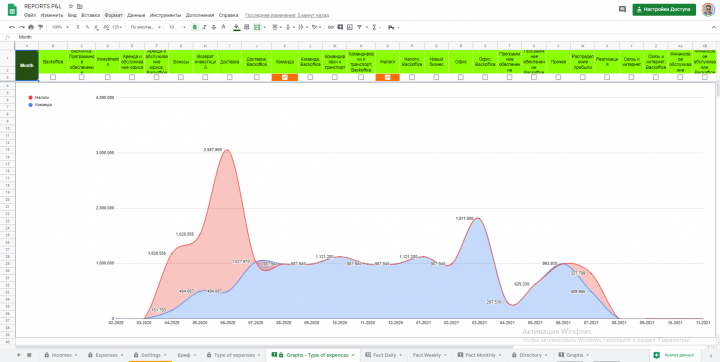Open the 100% zoom dropdown
The width and height of the screenshot is (720, 362).
pos(60,28)
